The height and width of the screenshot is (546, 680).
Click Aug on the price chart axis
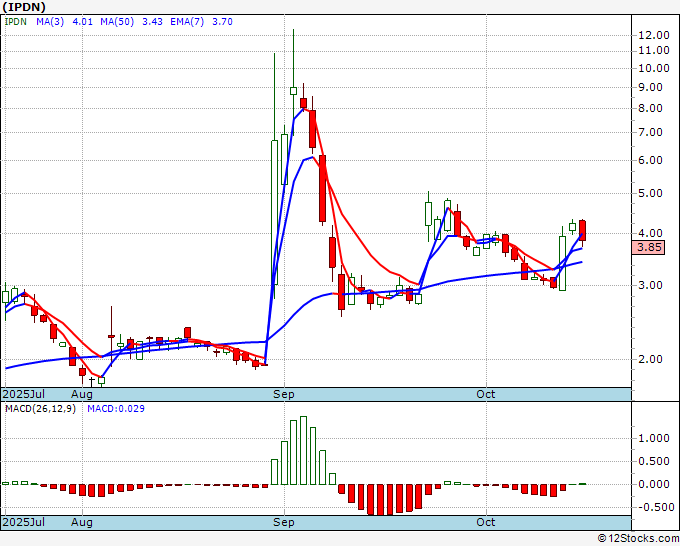(x=82, y=394)
